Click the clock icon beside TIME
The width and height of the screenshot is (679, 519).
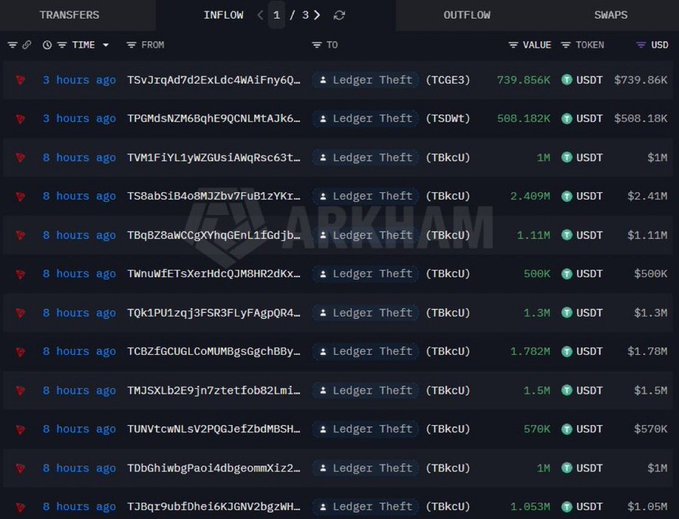(47, 45)
